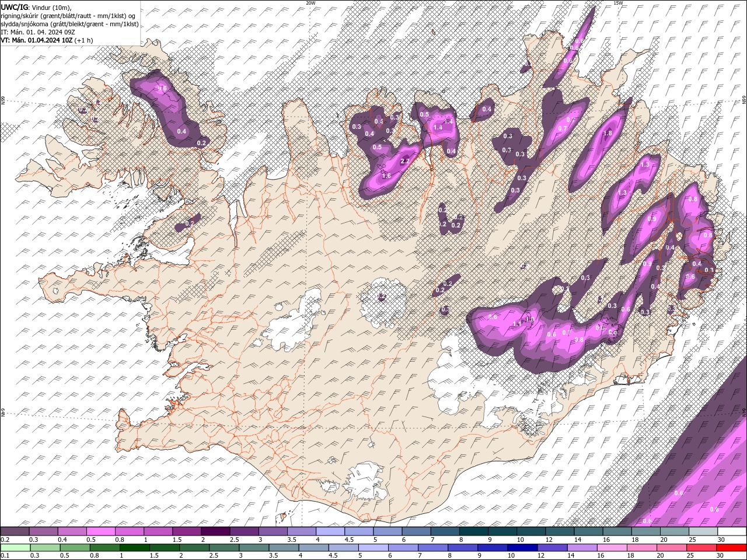747x560 pixels.
Task: Click the '15W' longitude label at top
Action: click(618, 3)
